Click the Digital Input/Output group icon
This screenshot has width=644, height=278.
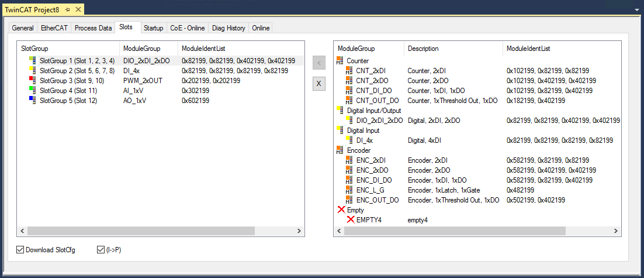point(340,110)
